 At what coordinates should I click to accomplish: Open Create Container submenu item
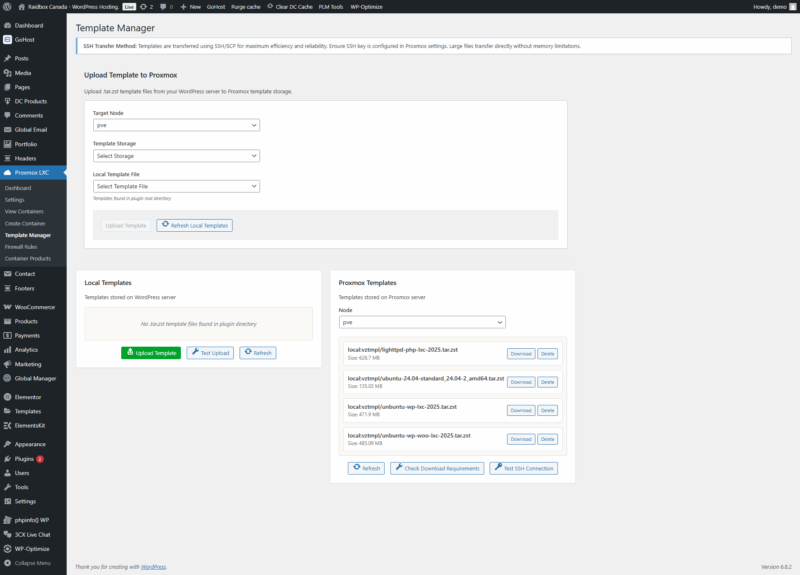(x=25, y=223)
